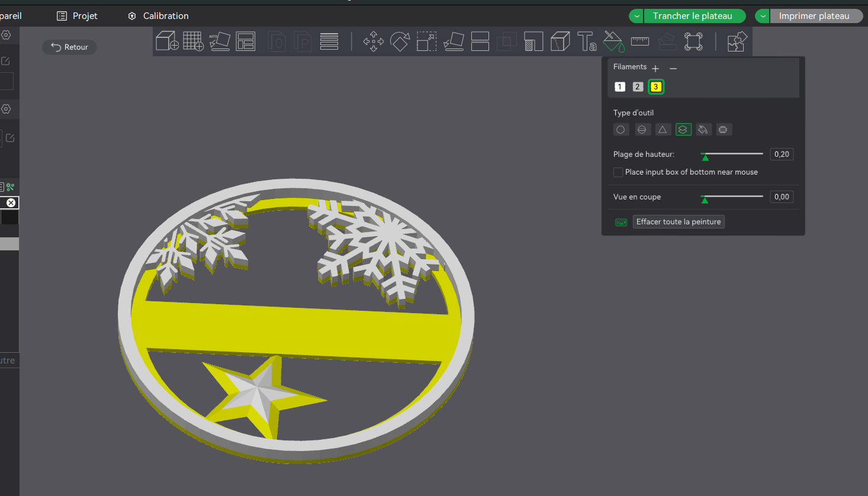Screen dimensions: 868x496
Task: Open the Text shape tool
Action: [586, 41]
